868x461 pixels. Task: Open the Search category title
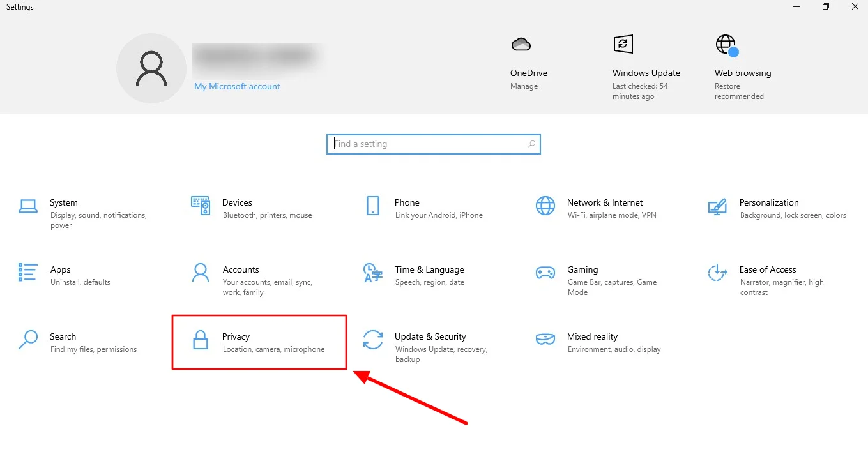63,336
